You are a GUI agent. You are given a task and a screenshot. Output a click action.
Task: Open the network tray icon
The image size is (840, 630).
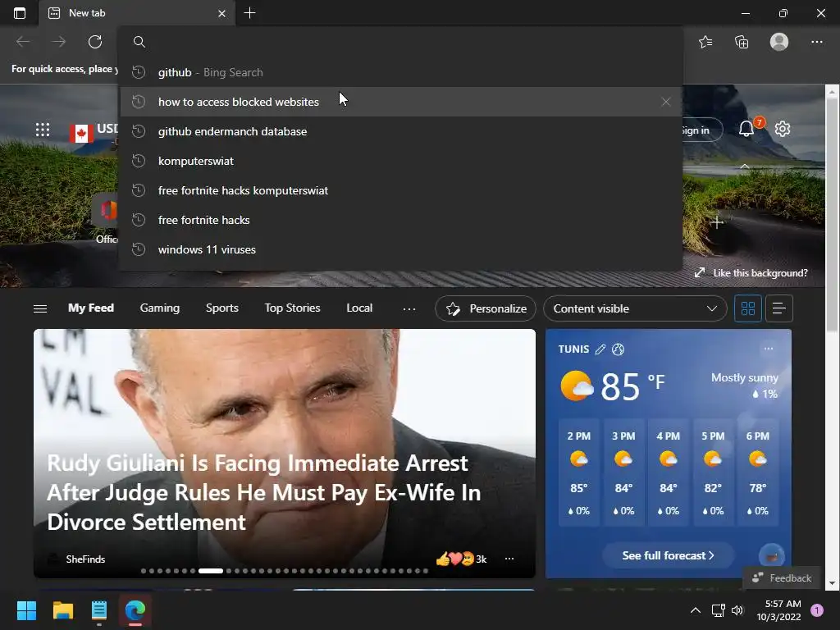718,610
